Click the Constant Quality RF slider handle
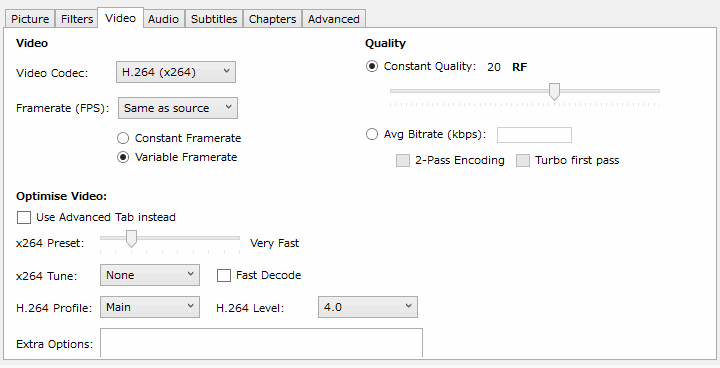Screen dimensions: 720x368 pyautogui.click(x=555, y=91)
